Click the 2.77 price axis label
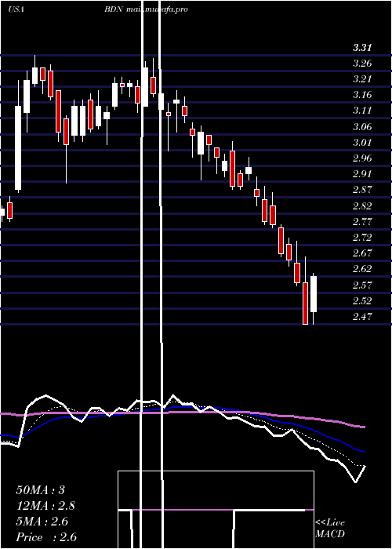Image resolution: width=392 pixels, height=549 pixels. [362, 222]
